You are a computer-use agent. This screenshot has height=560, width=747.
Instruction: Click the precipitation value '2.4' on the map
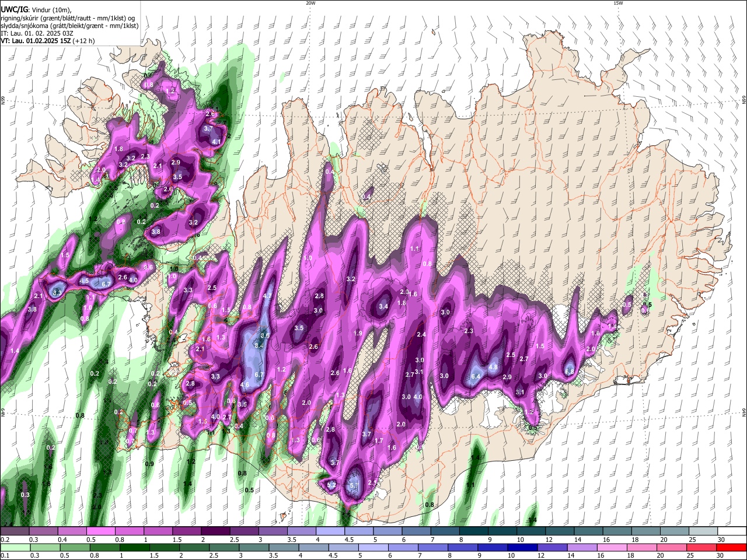point(421,334)
